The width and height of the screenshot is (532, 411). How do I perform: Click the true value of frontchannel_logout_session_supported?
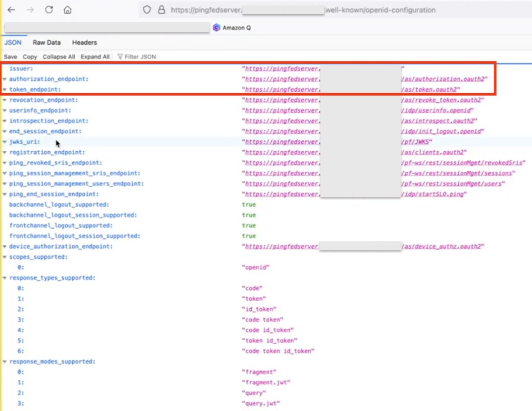[x=249, y=236]
